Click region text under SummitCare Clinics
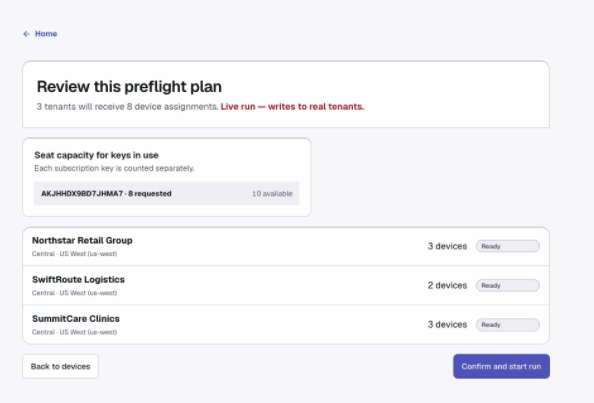Image resolution: width=594 pixels, height=403 pixels. coord(74,332)
